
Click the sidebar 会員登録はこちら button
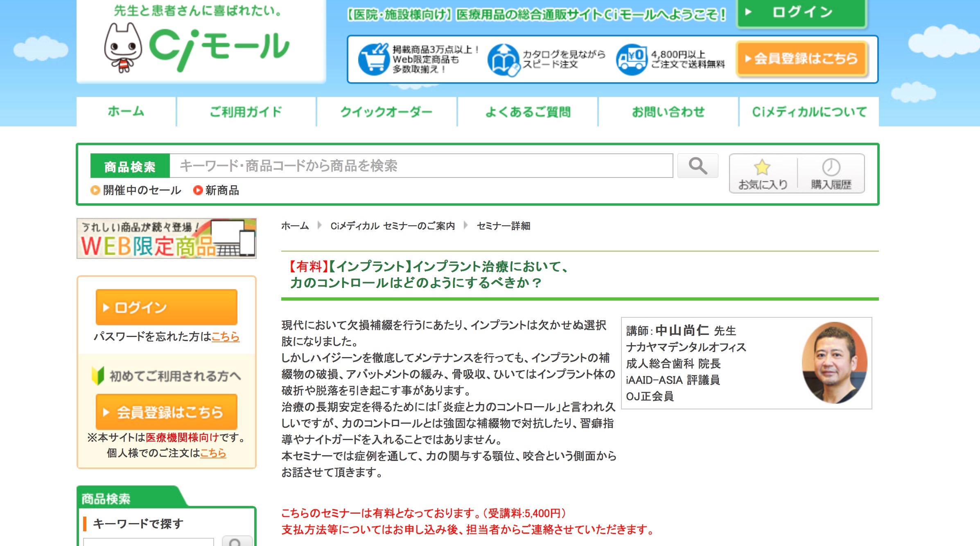[x=167, y=412]
